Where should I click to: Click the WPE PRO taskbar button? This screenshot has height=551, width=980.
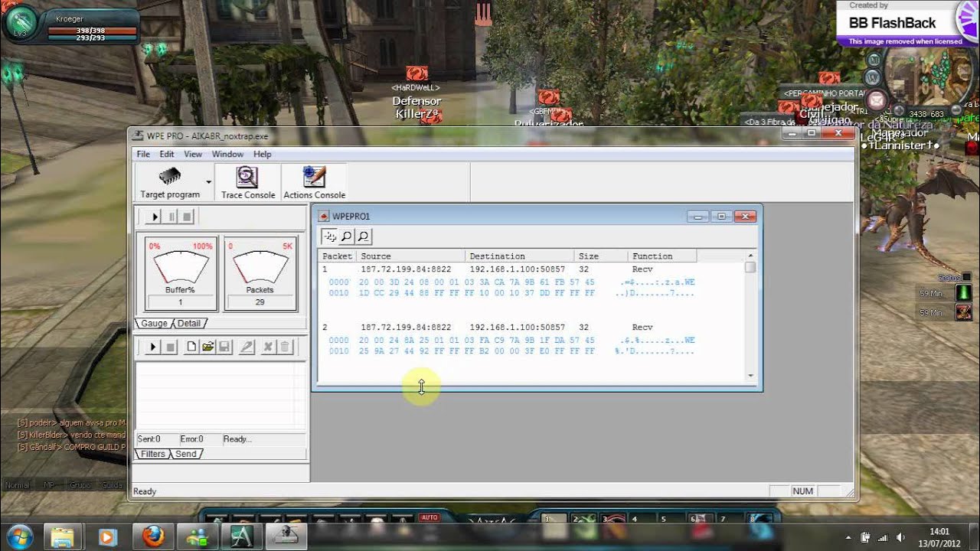point(286,536)
